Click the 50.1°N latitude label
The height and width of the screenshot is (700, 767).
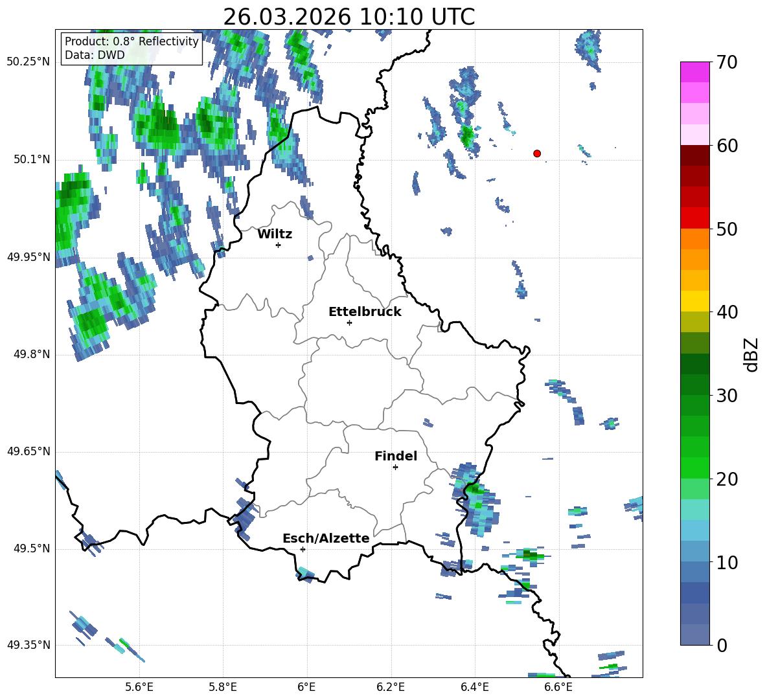[32, 160]
